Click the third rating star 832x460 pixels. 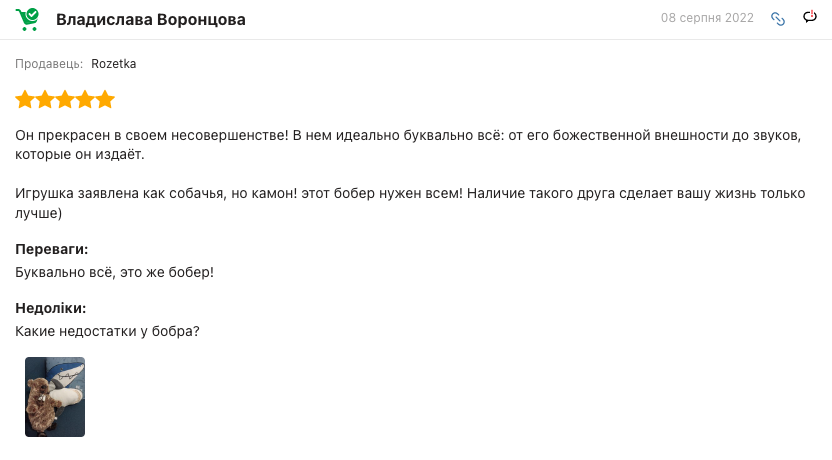(65, 99)
